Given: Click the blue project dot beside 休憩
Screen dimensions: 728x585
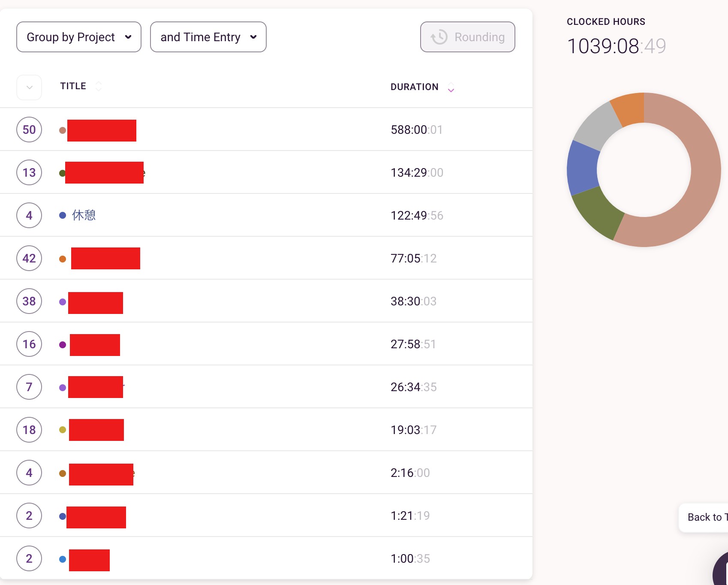Looking at the screenshot, I should pyautogui.click(x=63, y=215).
